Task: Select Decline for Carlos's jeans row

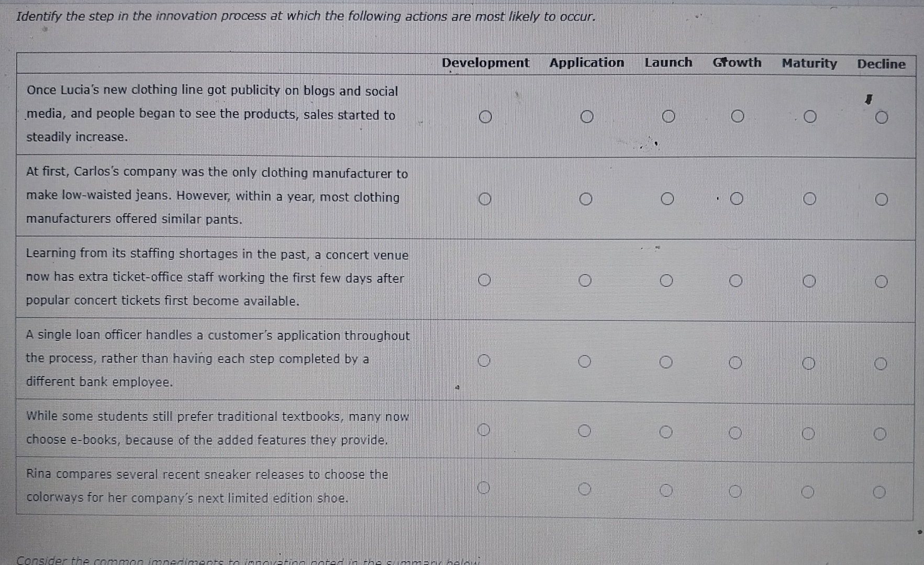Action: click(x=882, y=199)
